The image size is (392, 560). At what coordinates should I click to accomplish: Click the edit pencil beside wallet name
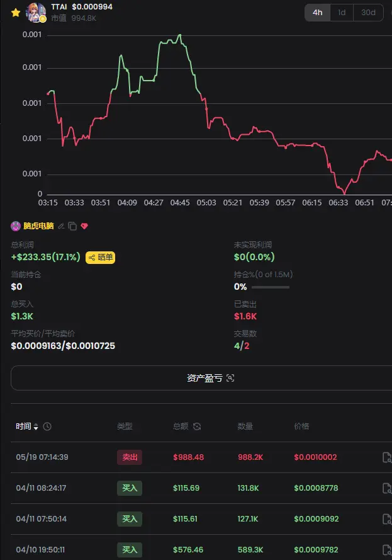pos(61,226)
